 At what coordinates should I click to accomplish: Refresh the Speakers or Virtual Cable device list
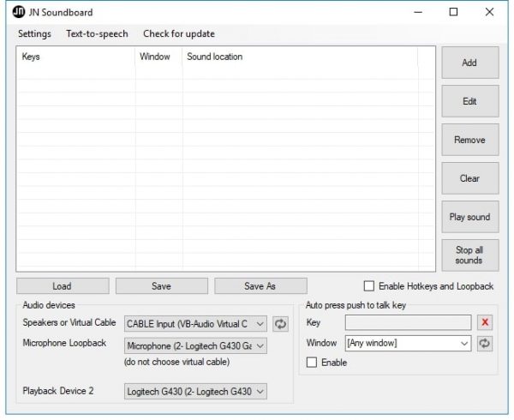(281, 323)
